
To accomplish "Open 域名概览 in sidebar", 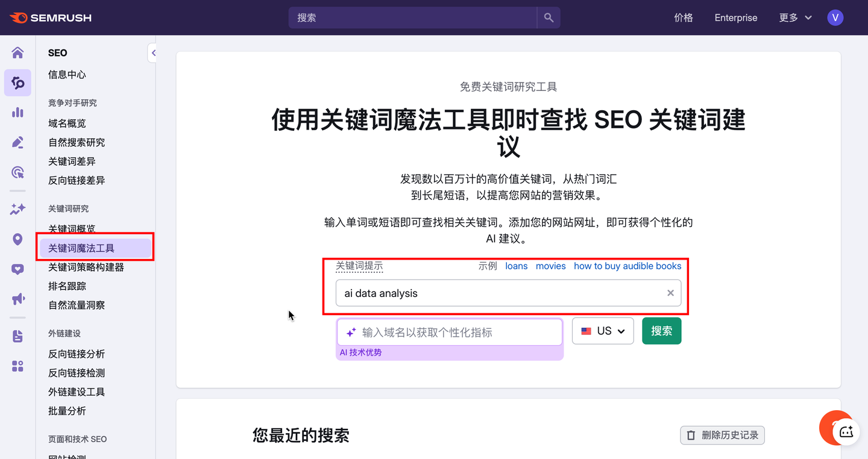I will pos(67,123).
